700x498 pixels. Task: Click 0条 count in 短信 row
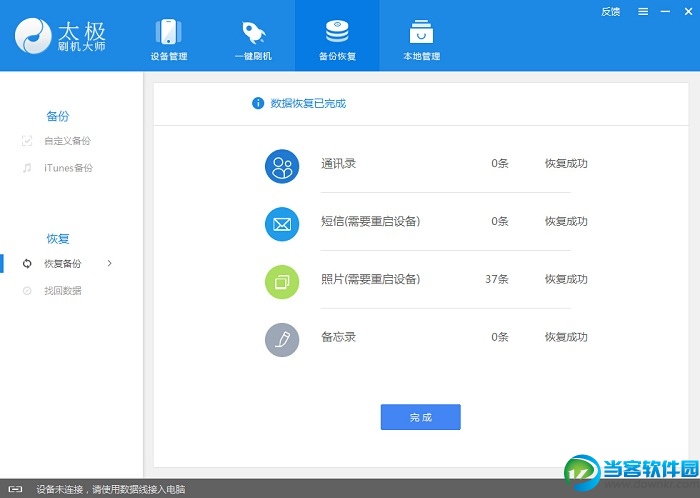click(x=500, y=221)
